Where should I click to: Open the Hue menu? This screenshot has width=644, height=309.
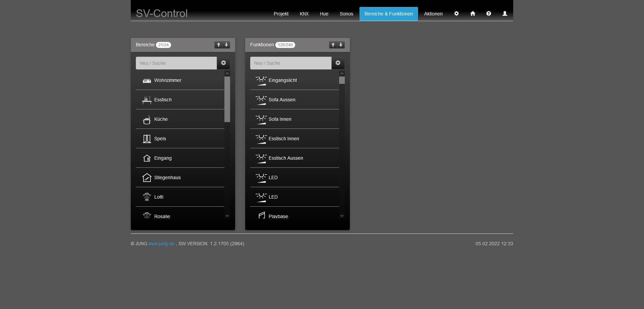coord(324,14)
